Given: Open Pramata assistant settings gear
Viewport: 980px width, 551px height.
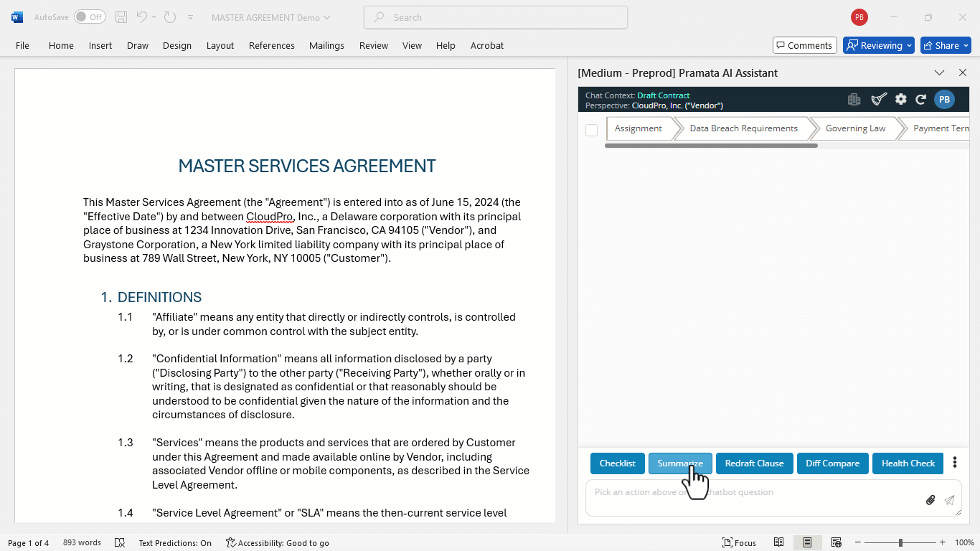Looking at the screenshot, I should point(901,100).
